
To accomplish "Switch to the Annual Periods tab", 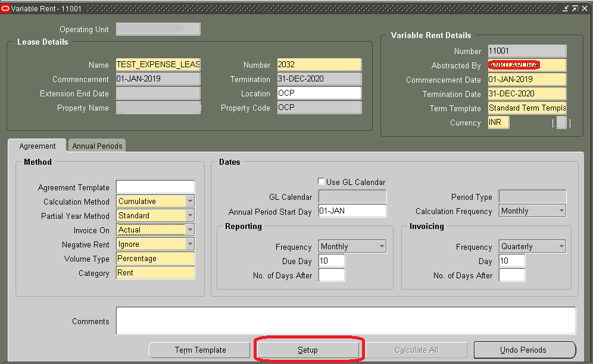I will [x=96, y=145].
